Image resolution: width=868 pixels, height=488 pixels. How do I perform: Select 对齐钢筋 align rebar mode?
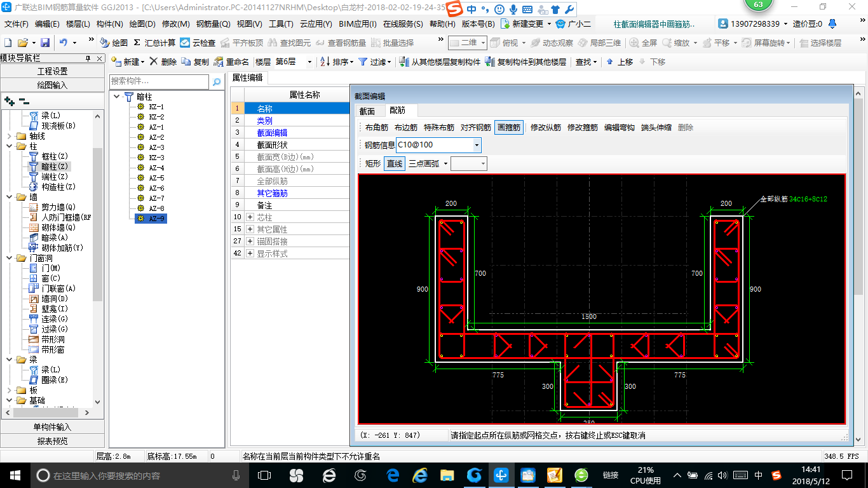click(x=476, y=127)
